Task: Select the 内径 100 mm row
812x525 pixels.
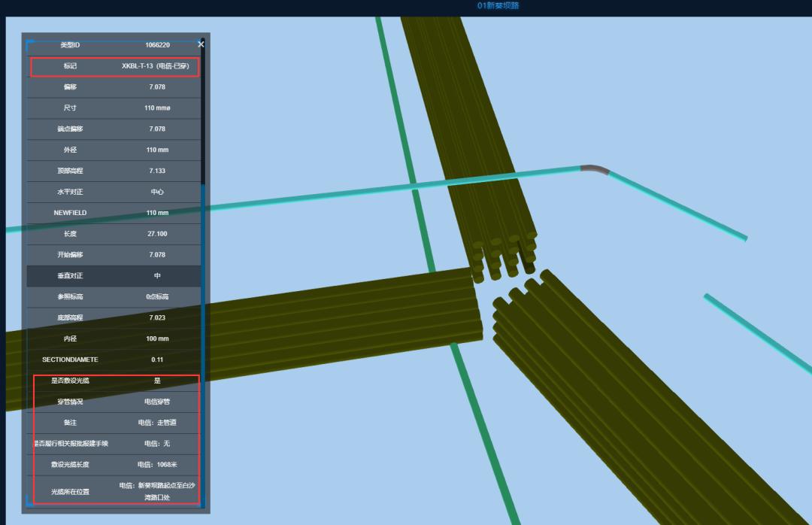Action: pos(114,339)
